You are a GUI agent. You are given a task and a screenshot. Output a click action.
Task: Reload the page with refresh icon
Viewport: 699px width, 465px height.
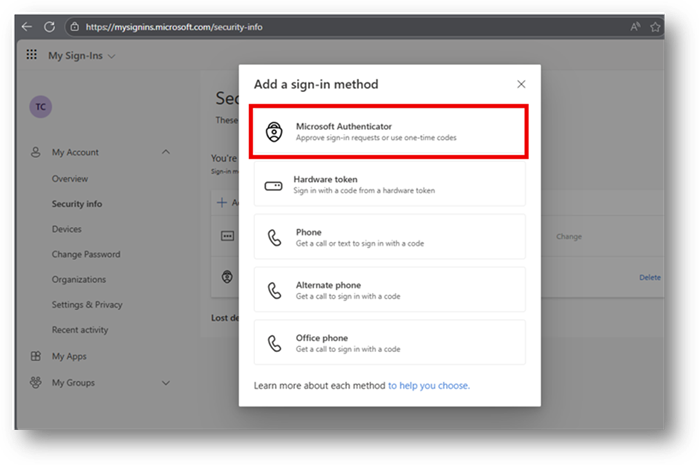[x=50, y=27]
